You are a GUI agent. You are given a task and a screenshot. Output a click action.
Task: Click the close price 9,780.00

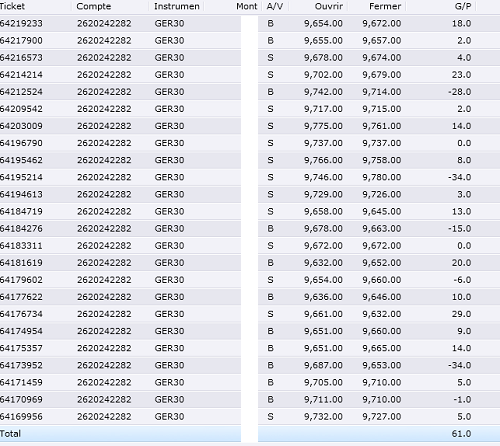(x=382, y=177)
